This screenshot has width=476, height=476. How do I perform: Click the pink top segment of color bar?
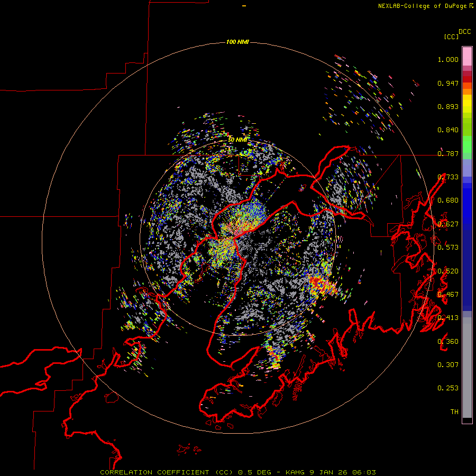[x=467, y=57]
